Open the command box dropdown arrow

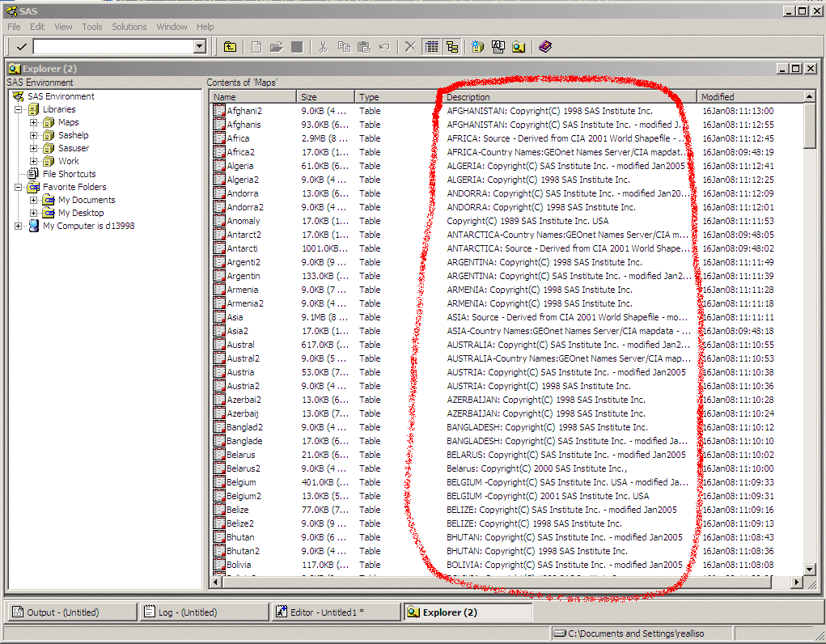coord(199,47)
